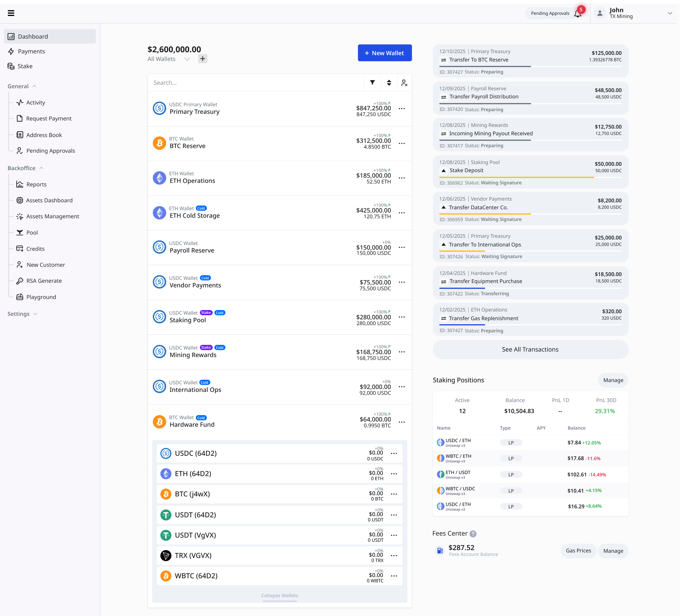This screenshot has width=681, height=616.
Task: Open Payments in the sidebar
Action: pos(31,51)
